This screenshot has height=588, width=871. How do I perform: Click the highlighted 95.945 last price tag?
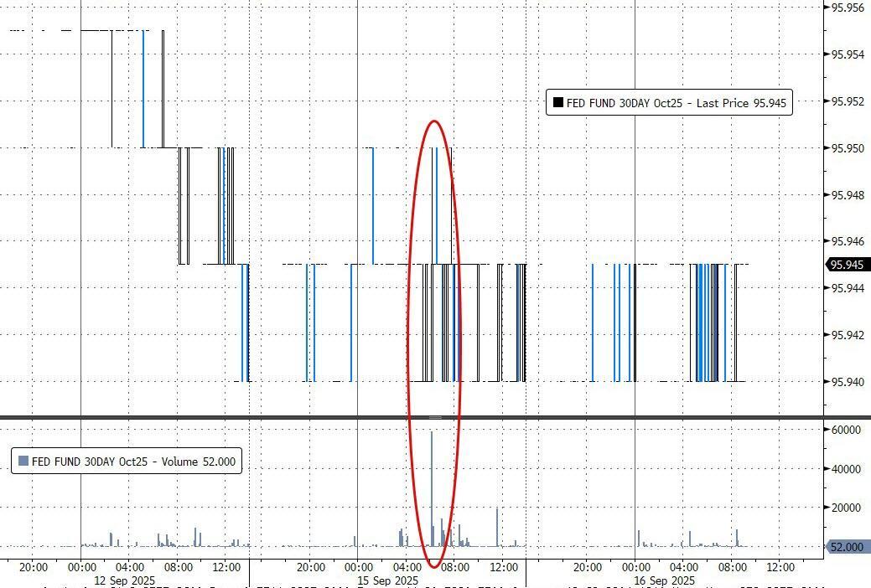click(x=848, y=265)
